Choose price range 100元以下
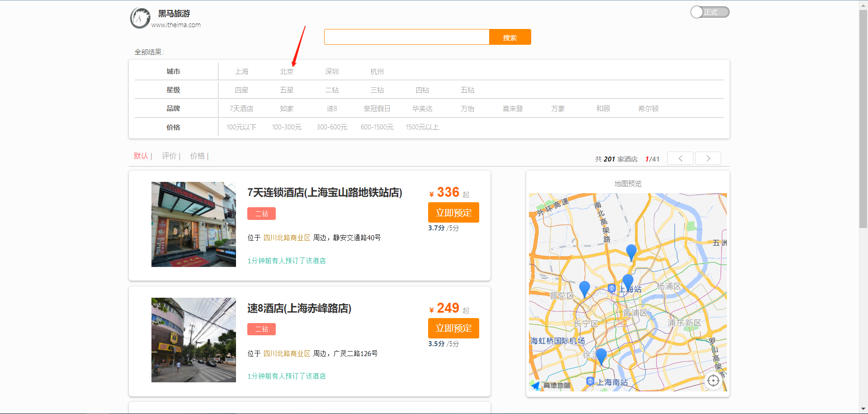 pos(241,127)
